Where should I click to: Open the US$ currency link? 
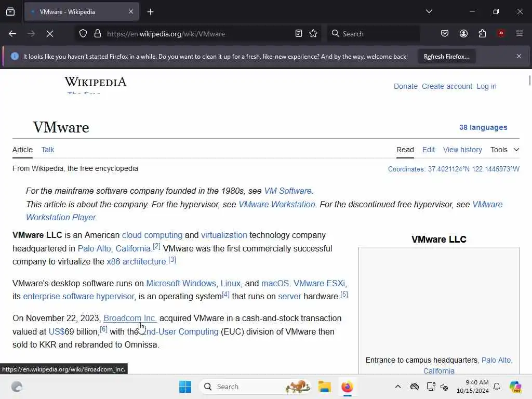pos(57,331)
